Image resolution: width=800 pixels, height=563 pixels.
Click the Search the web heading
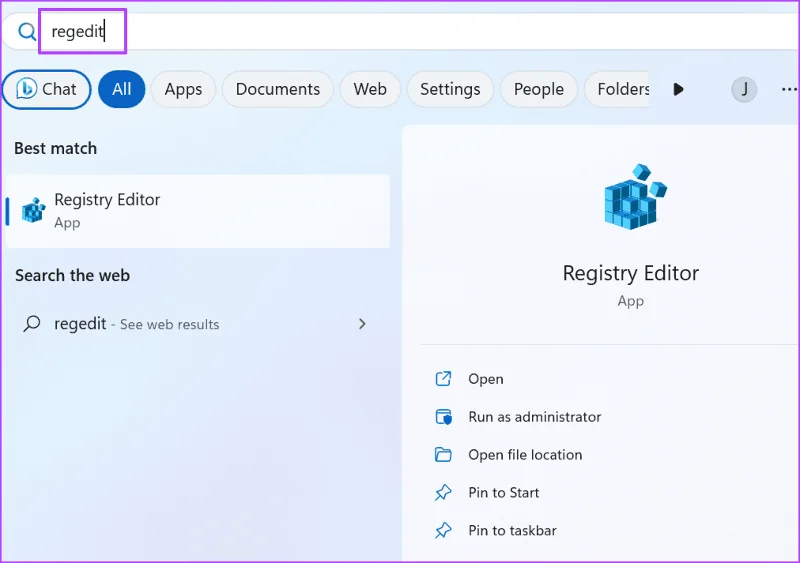coord(72,275)
